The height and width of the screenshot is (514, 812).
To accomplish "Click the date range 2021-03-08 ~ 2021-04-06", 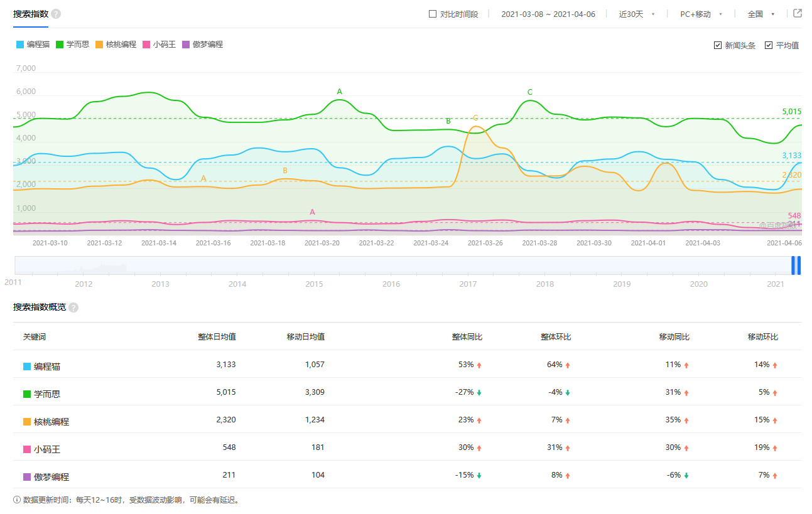I will point(548,14).
